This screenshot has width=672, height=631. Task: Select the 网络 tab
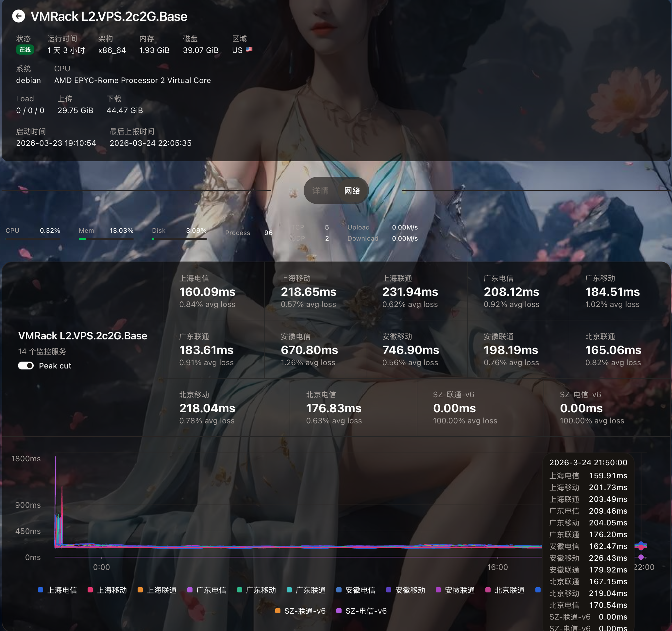[352, 191]
